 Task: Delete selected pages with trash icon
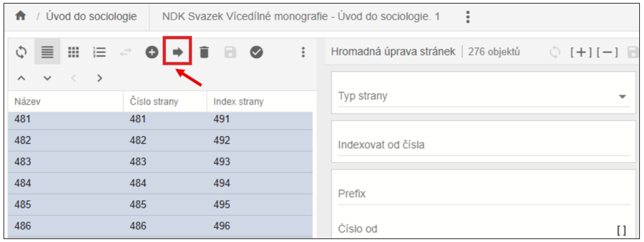[204, 53]
